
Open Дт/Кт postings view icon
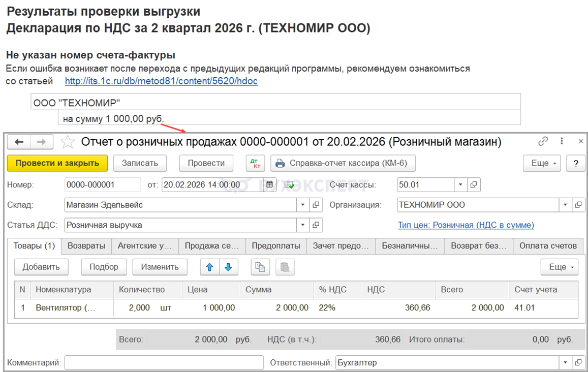point(255,163)
